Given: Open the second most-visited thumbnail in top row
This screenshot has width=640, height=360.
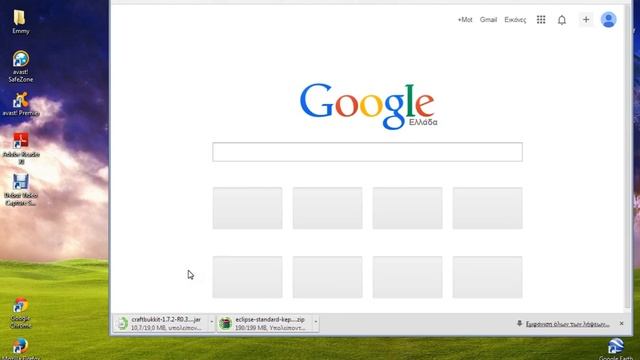Looking at the screenshot, I should tap(327, 208).
